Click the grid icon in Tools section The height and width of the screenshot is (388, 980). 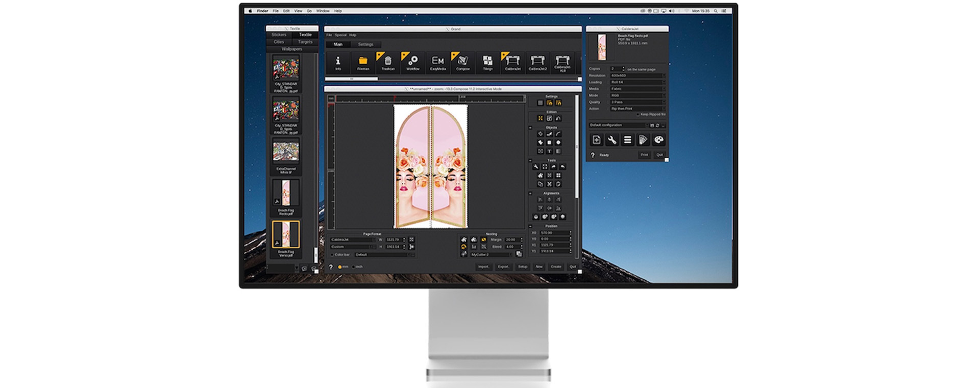pyautogui.click(x=558, y=175)
